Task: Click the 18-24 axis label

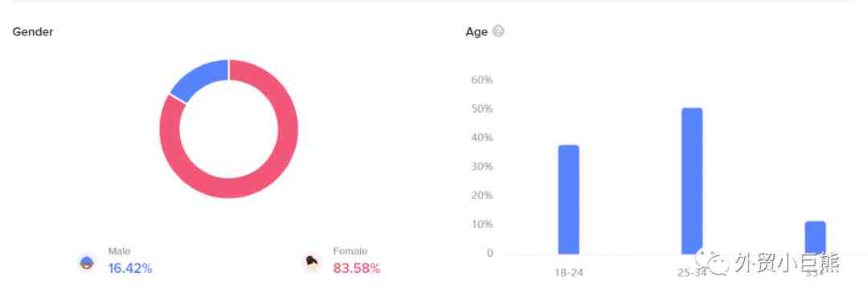Action: [x=568, y=273]
